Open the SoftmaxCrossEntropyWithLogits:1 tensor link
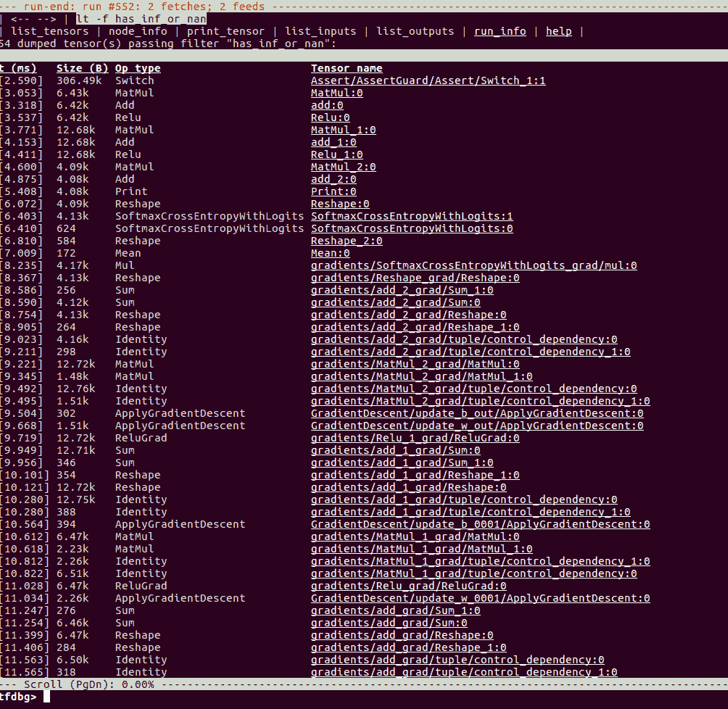This screenshot has width=728, height=709. [412, 216]
